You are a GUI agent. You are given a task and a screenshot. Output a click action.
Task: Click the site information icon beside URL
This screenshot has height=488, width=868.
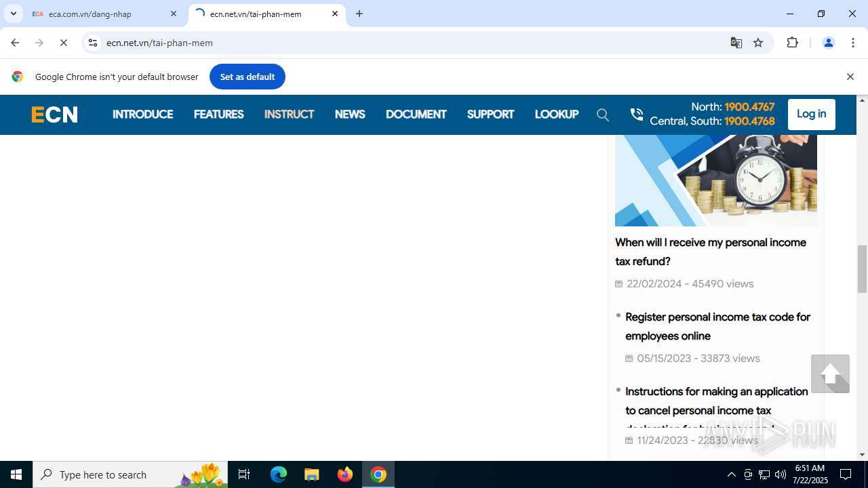93,43
